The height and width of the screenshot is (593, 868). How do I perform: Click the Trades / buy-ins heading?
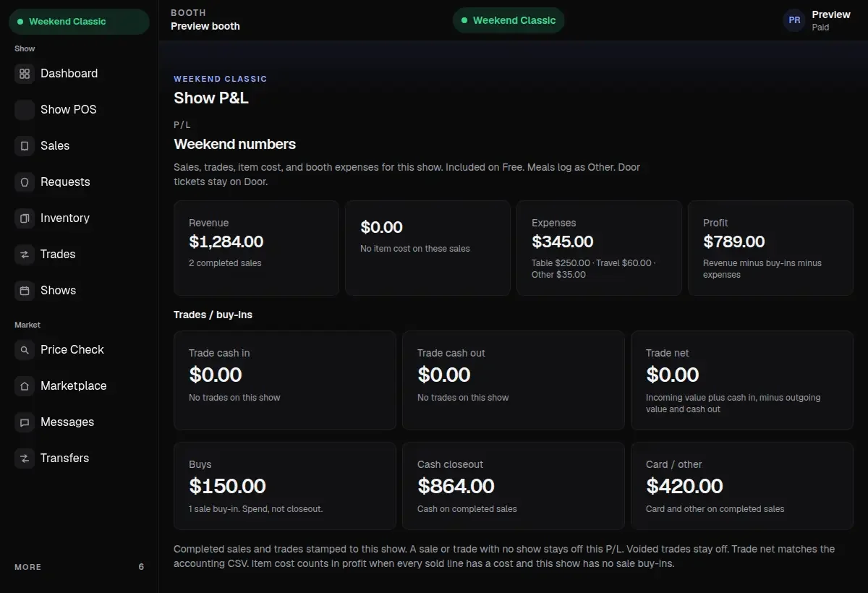tap(213, 315)
